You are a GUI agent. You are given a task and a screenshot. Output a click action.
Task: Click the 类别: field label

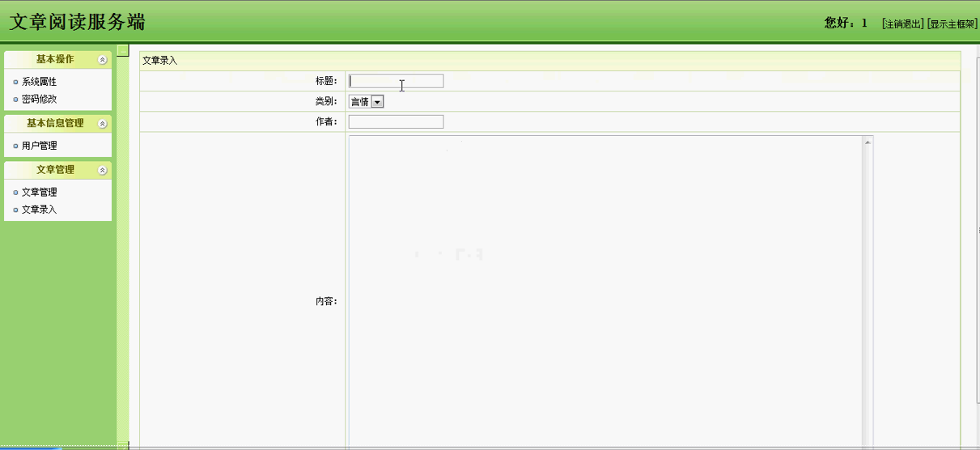coord(326,102)
